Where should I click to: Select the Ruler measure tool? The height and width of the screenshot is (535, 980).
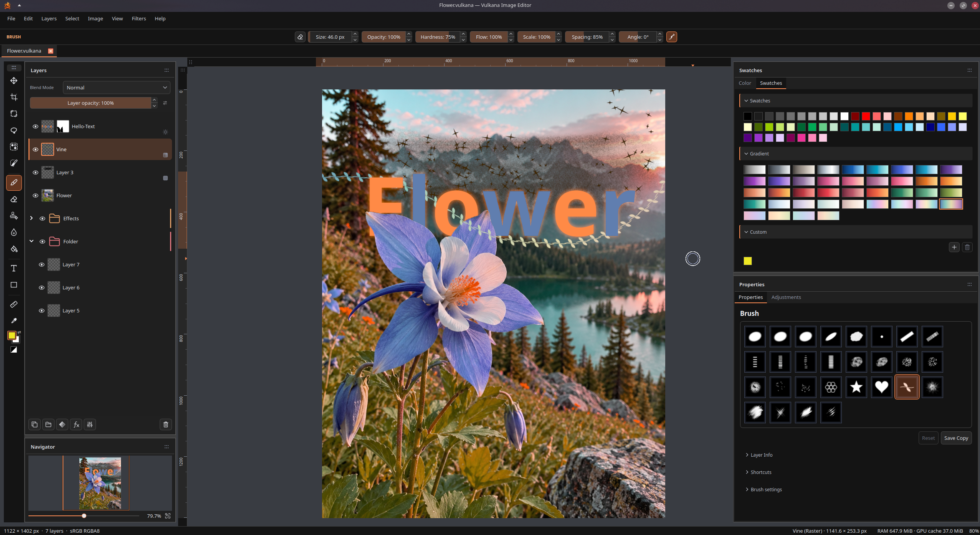(14, 304)
